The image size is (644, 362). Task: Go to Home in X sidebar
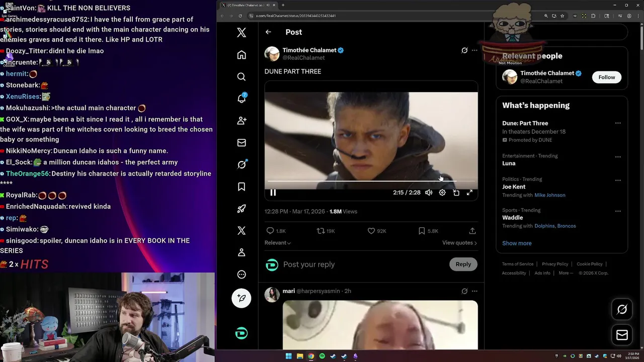pos(242,55)
